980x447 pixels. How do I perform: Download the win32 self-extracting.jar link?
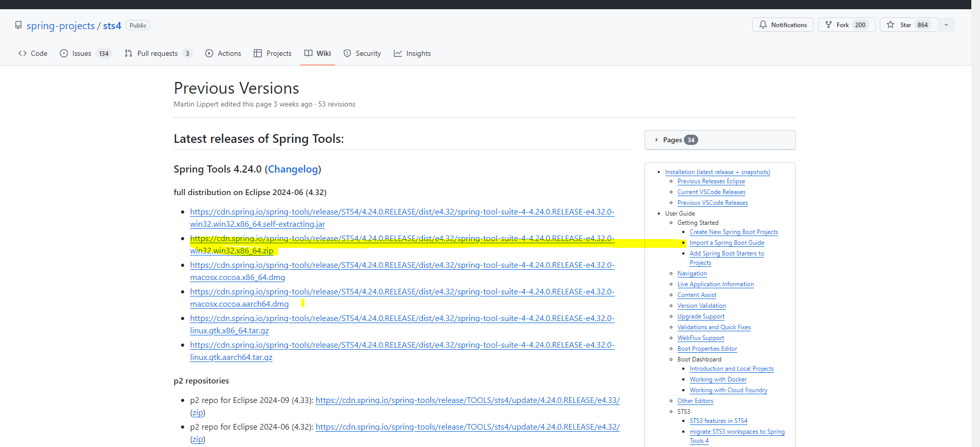[402, 218]
